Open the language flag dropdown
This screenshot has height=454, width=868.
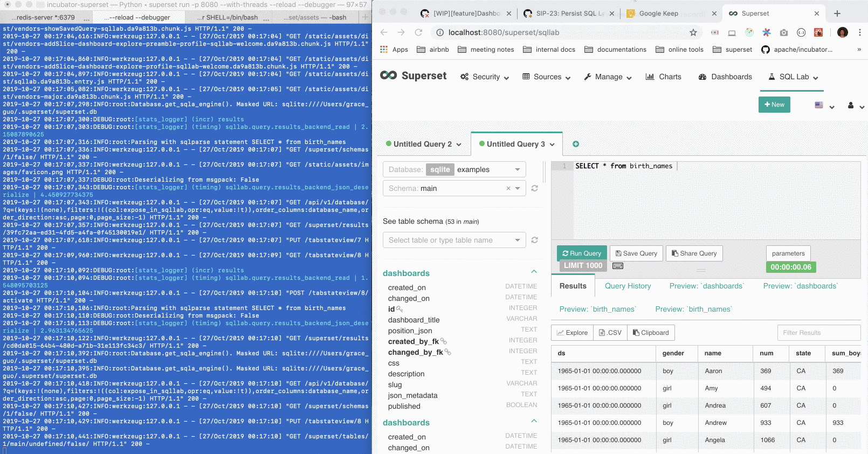coord(825,106)
